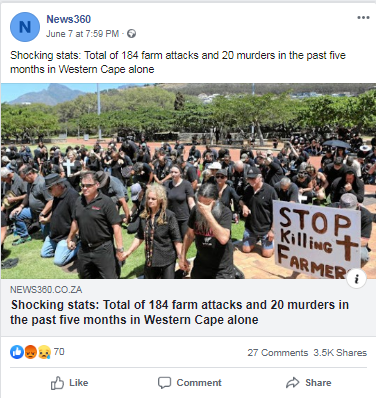Open the NEWS360.CO.ZA domain link
This screenshot has width=376, height=398.
click(x=46, y=289)
